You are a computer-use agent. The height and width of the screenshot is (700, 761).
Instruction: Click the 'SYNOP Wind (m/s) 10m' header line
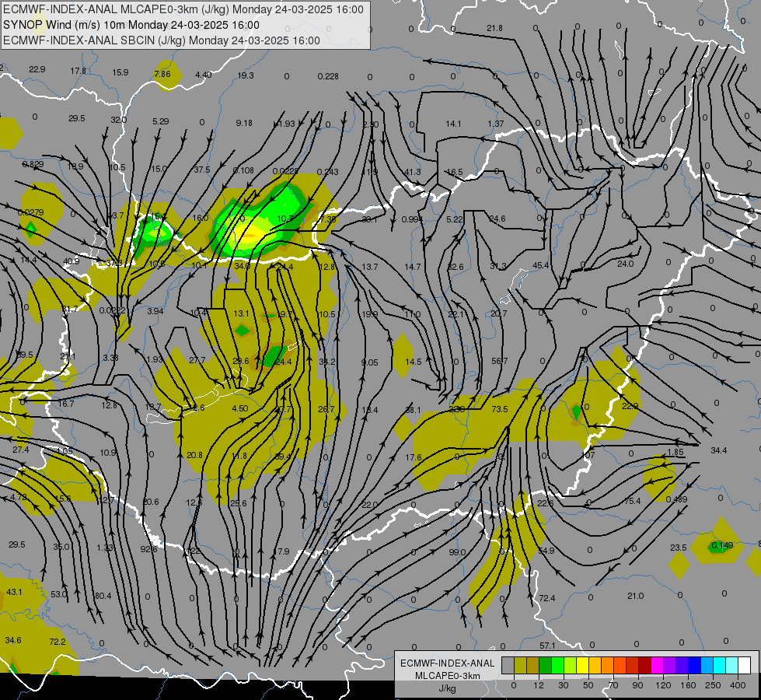click(x=131, y=25)
